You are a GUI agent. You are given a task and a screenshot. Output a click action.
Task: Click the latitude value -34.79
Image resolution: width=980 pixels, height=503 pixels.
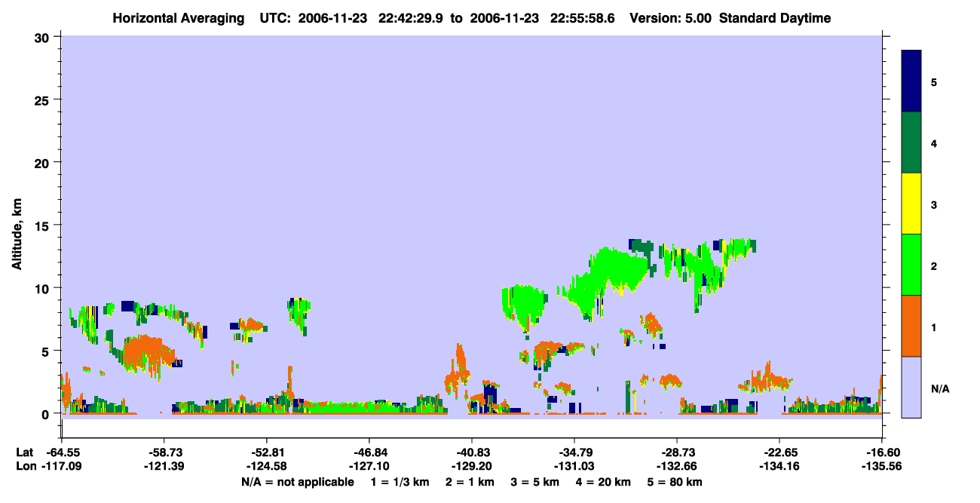[574, 452]
